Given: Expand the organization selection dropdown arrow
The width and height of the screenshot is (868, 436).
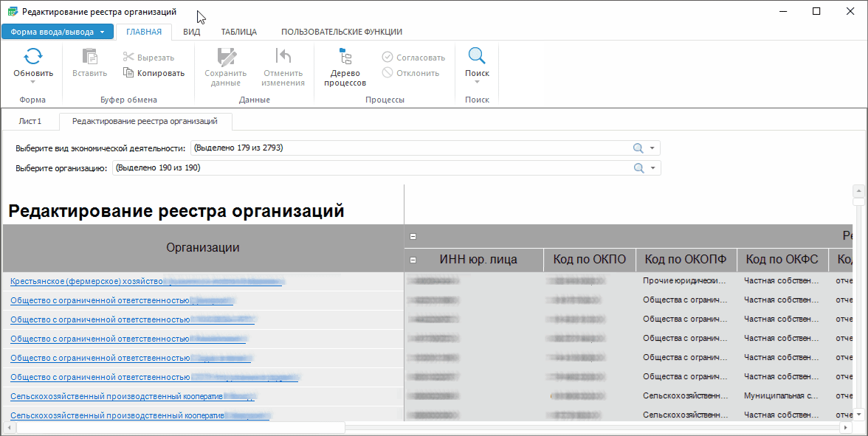Looking at the screenshot, I should (652, 168).
